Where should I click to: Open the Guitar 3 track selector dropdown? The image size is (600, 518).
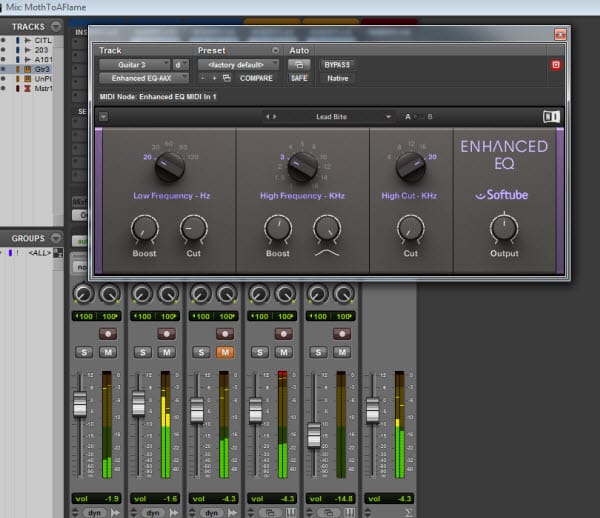(134, 65)
